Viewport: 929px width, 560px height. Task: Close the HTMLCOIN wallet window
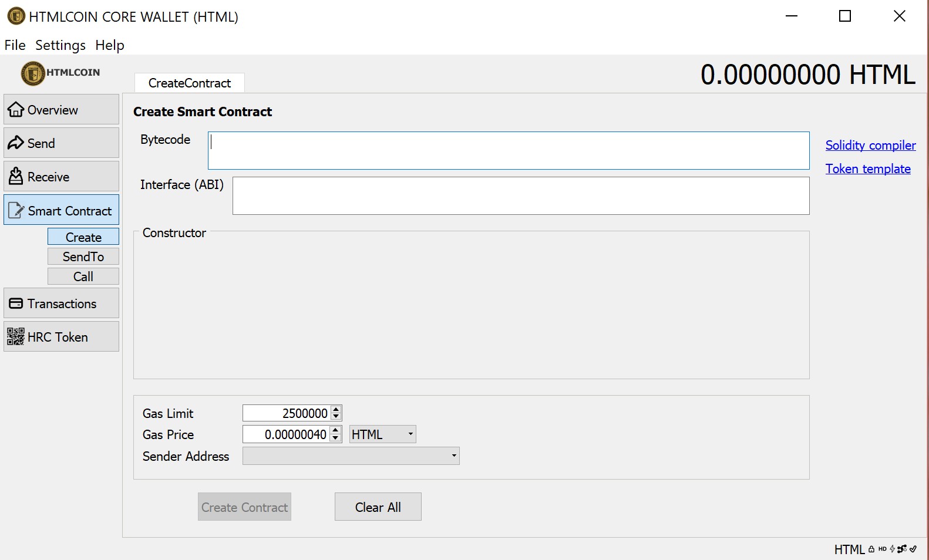coord(900,16)
